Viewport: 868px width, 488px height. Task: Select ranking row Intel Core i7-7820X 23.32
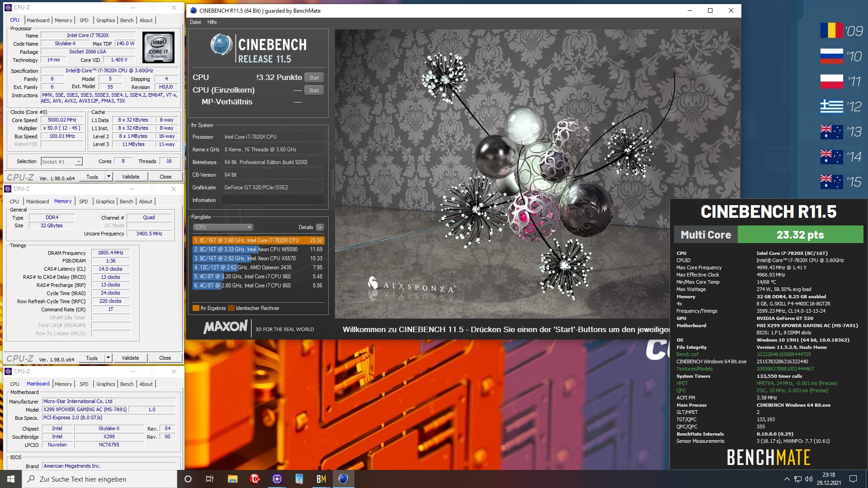click(x=259, y=240)
